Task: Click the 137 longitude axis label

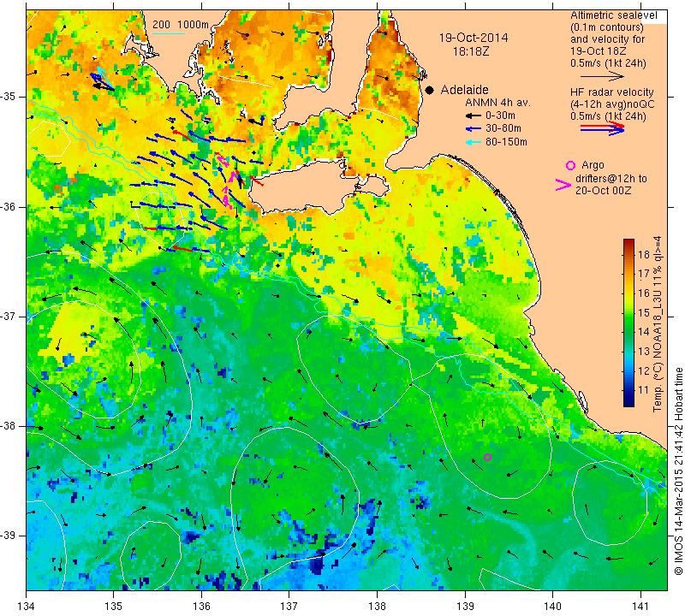Action: [x=289, y=607]
